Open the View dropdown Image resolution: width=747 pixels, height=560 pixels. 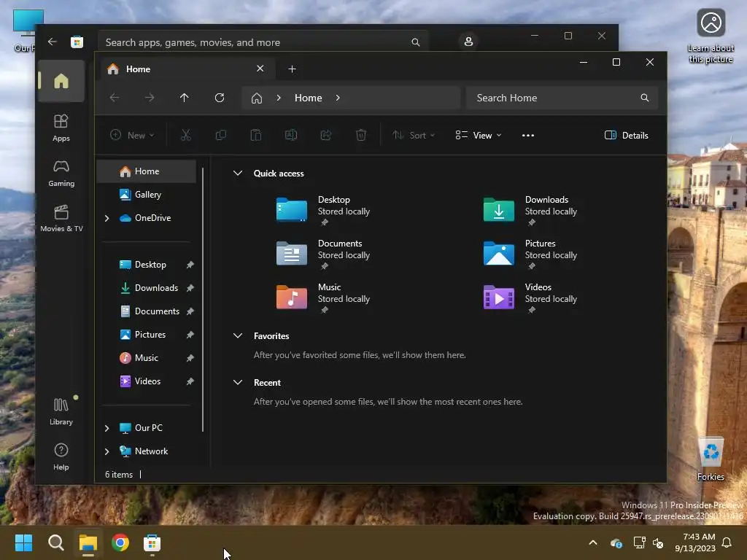click(x=479, y=135)
